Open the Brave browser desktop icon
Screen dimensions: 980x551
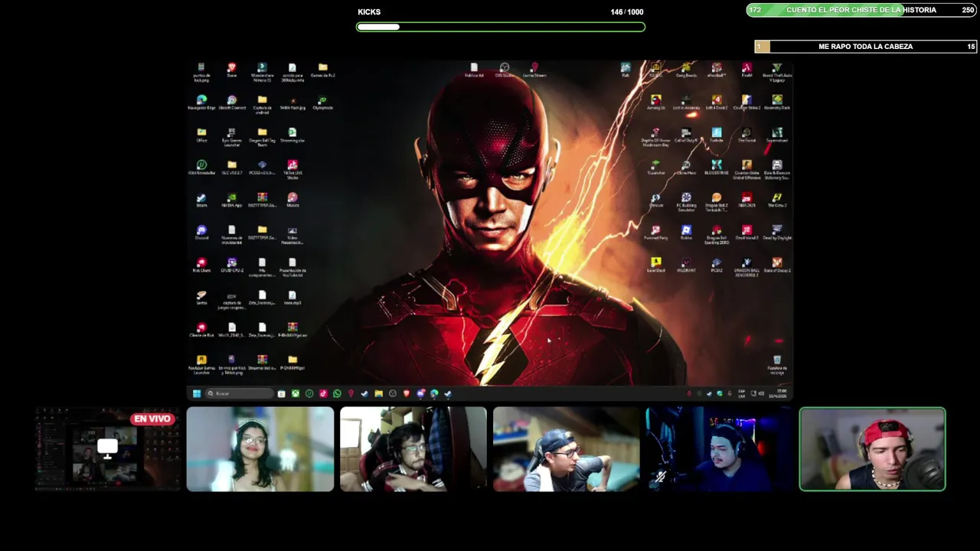pyautogui.click(x=231, y=70)
